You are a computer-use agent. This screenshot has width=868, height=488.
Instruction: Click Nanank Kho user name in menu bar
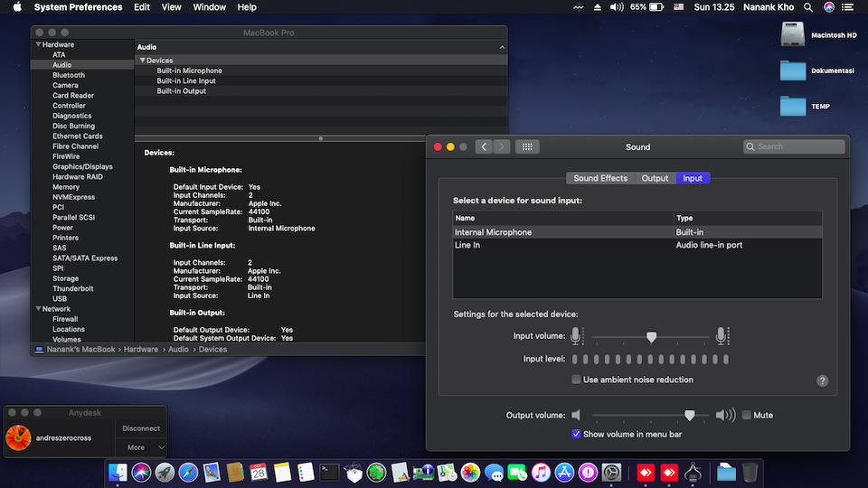[769, 7]
